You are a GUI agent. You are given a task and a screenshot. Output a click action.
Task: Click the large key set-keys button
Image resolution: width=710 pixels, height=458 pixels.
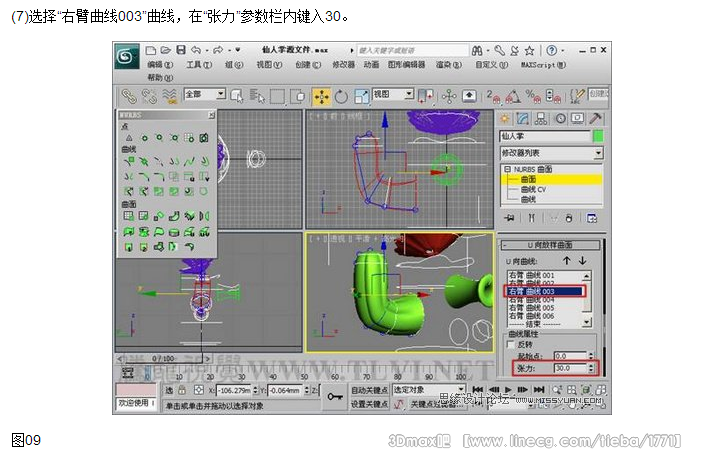pyautogui.click(x=335, y=397)
